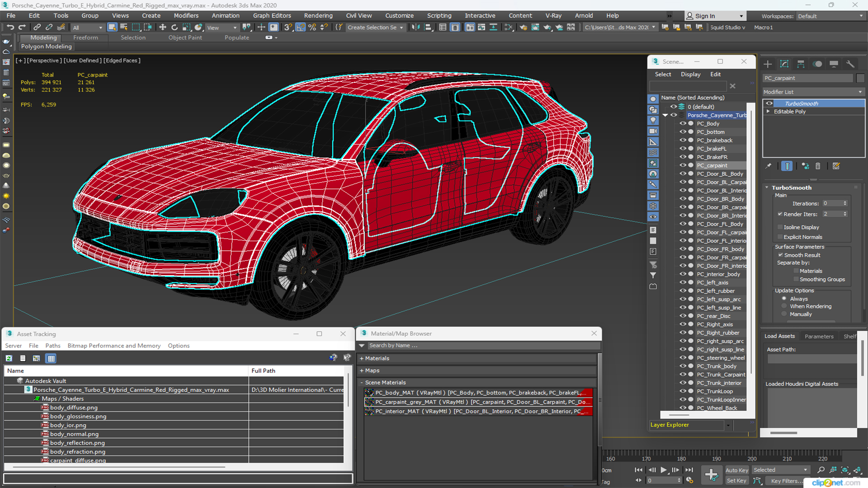868x488 pixels.
Task: Open the Rendered Frame Window icon
Action: point(535,28)
